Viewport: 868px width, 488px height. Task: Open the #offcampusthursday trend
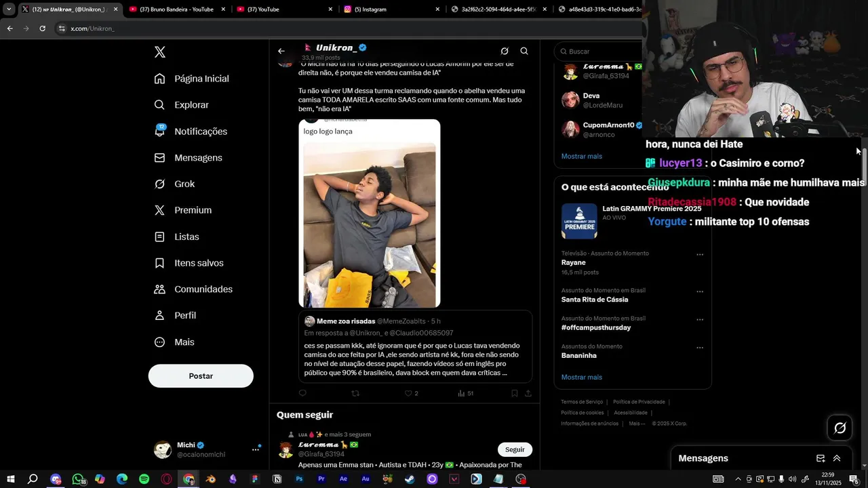[x=596, y=327]
